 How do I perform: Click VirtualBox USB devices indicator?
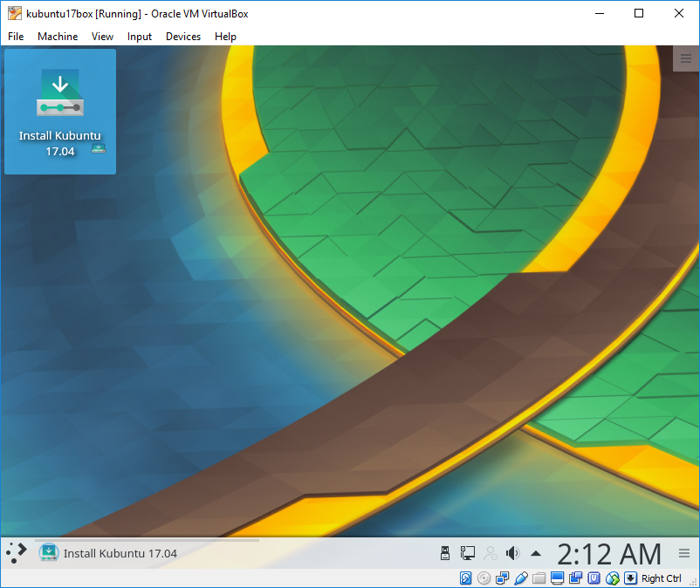[520, 578]
